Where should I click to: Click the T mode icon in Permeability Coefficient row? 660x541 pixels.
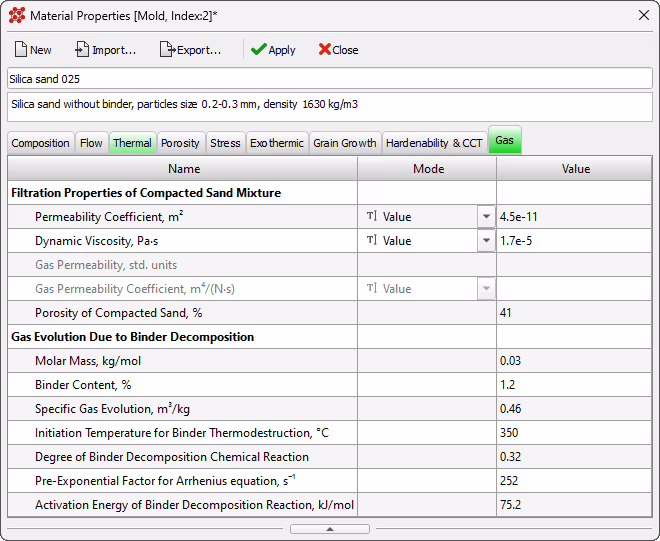371,216
